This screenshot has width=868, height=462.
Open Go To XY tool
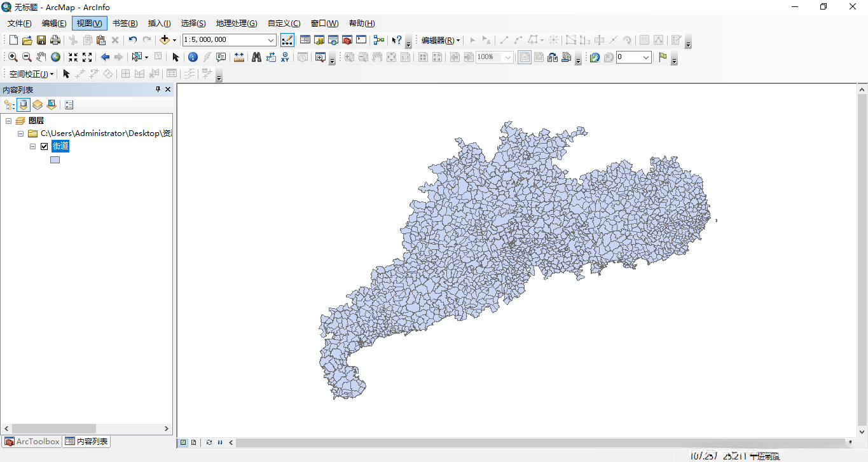click(x=285, y=57)
